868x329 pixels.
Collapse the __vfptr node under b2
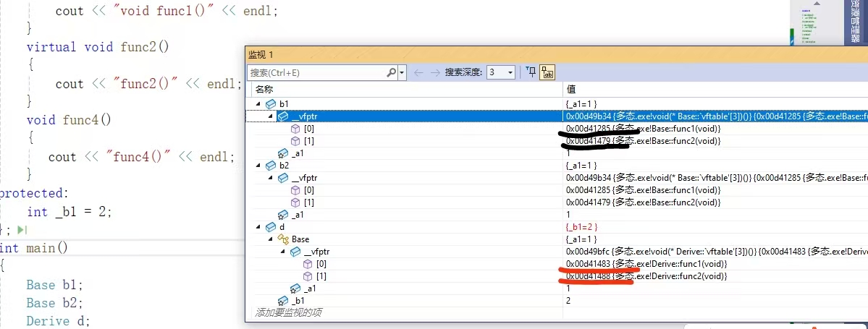pyautogui.click(x=270, y=177)
